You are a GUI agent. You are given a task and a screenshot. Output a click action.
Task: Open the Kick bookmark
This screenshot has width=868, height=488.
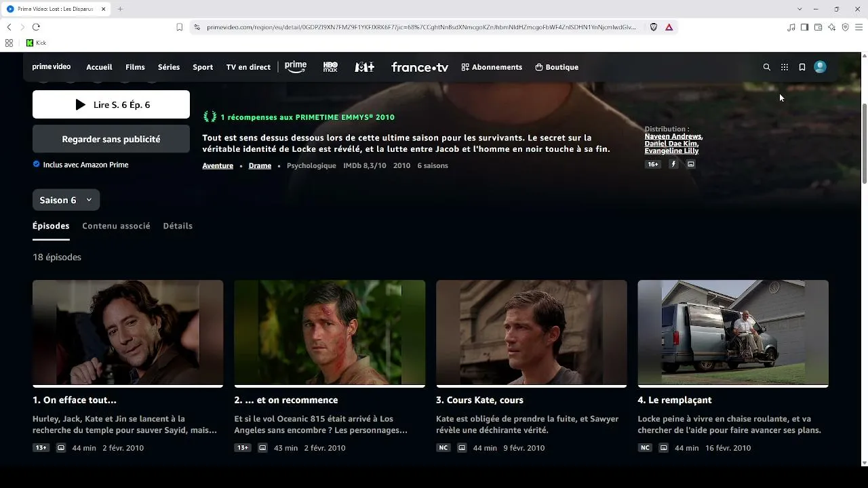pos(36,43)
